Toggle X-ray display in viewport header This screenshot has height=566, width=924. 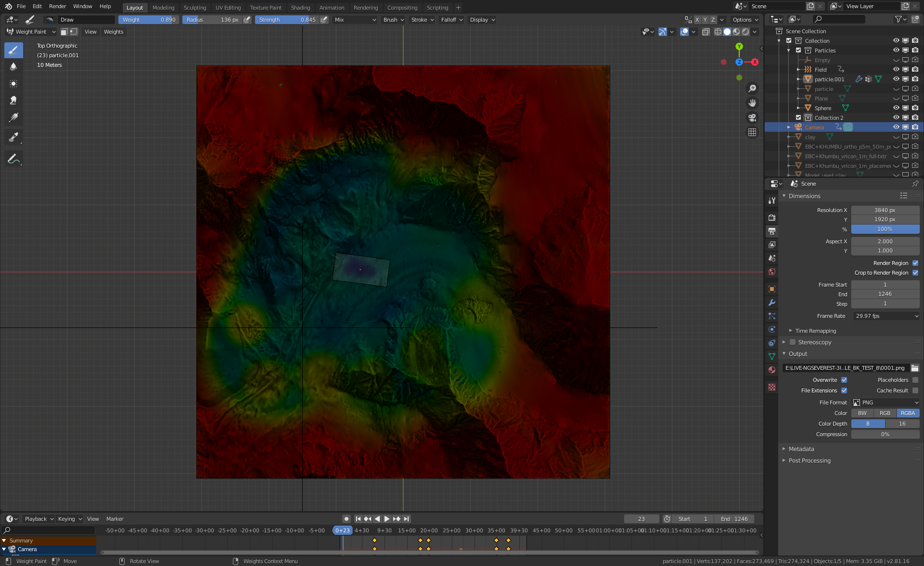[706, 32]
